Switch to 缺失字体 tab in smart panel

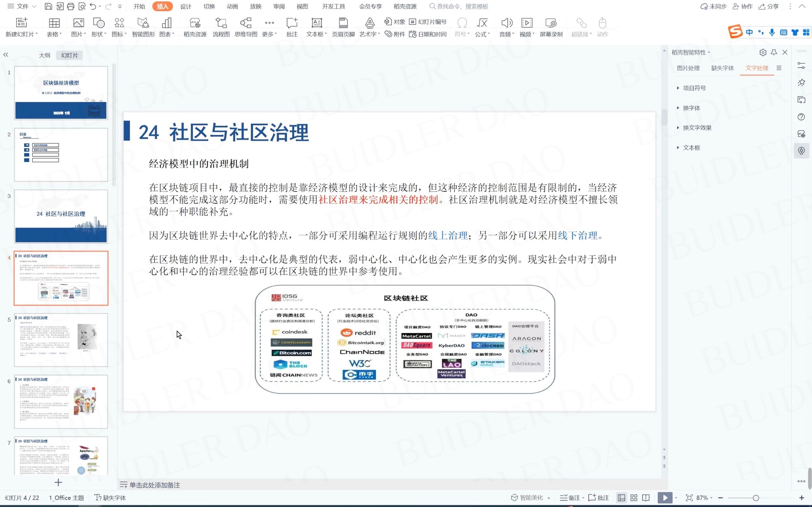click(x=722, y=68)
